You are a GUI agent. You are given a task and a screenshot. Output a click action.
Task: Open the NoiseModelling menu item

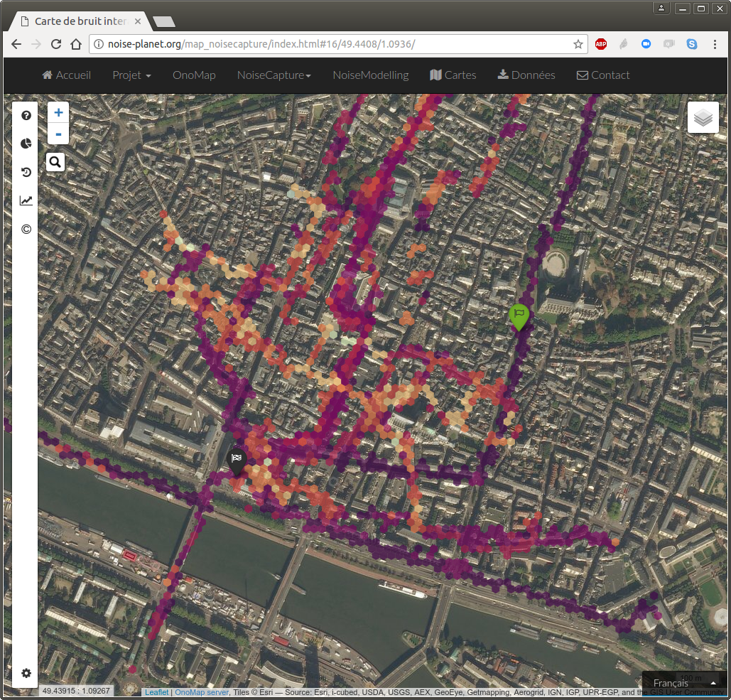pyautogui.click(x=371, y=75)
